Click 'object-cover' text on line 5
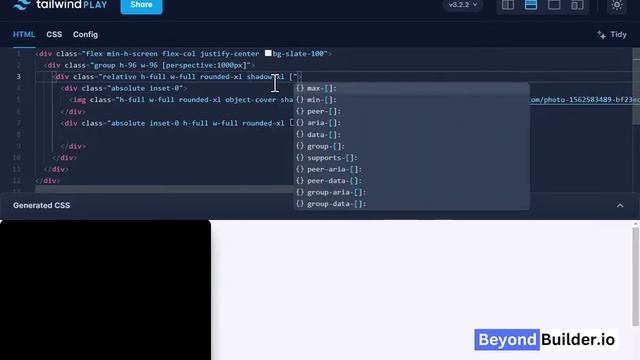This screenshot has height=360, width=640. [x=250, y=100]
